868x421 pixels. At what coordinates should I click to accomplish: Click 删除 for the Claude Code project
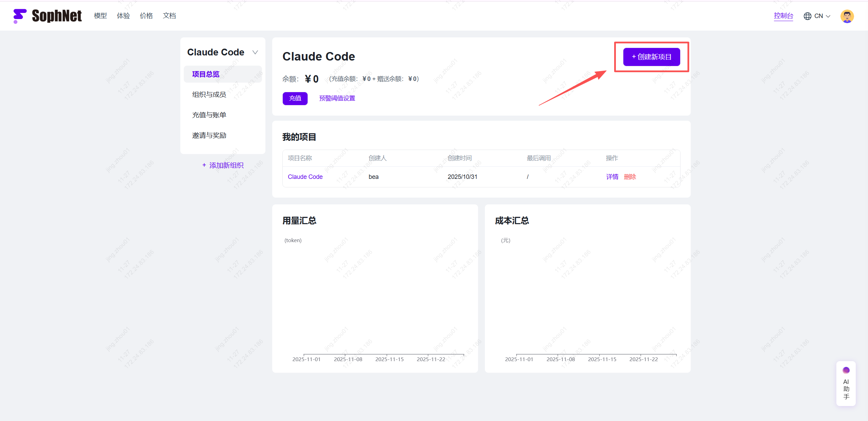(630, 177)
